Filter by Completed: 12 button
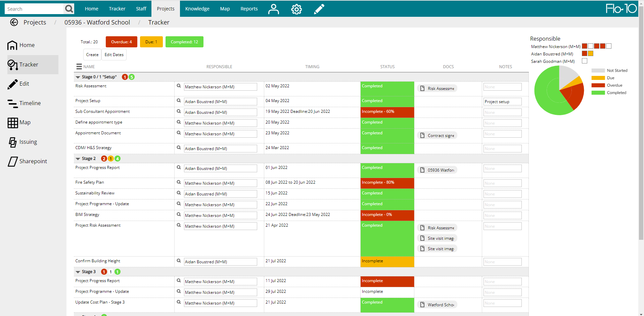 click(184, 42)
